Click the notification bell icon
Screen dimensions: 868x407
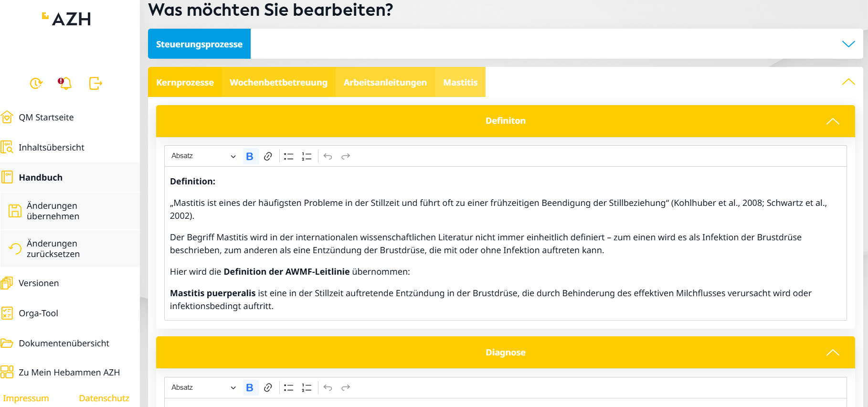click(x=65, y=84)
